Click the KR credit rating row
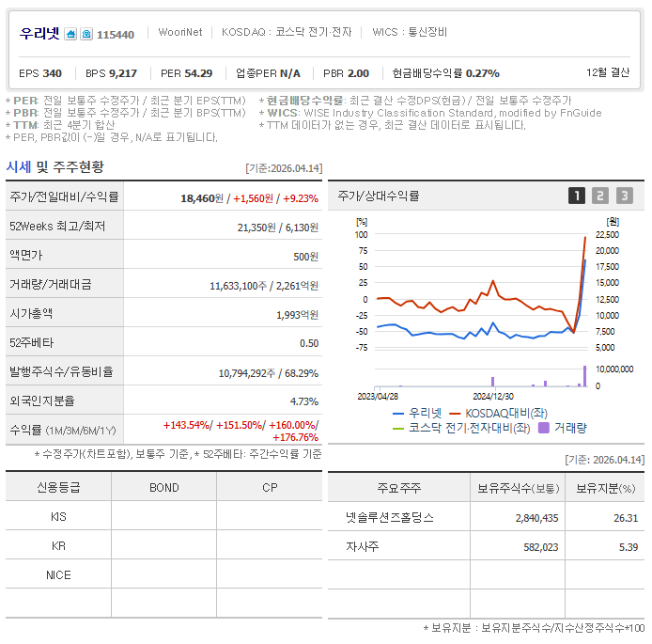This screenshot has height=644, width=652. (163, 545)
